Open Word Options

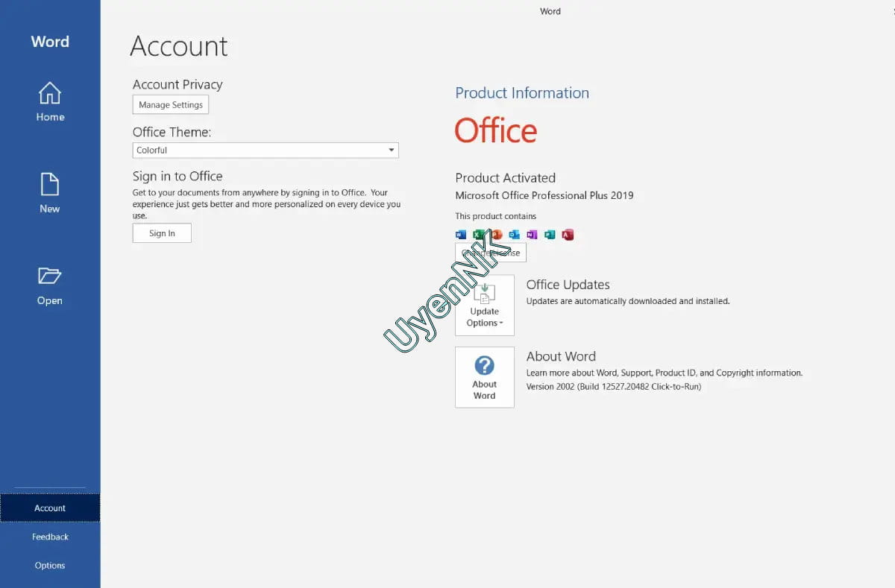(50, 566)
